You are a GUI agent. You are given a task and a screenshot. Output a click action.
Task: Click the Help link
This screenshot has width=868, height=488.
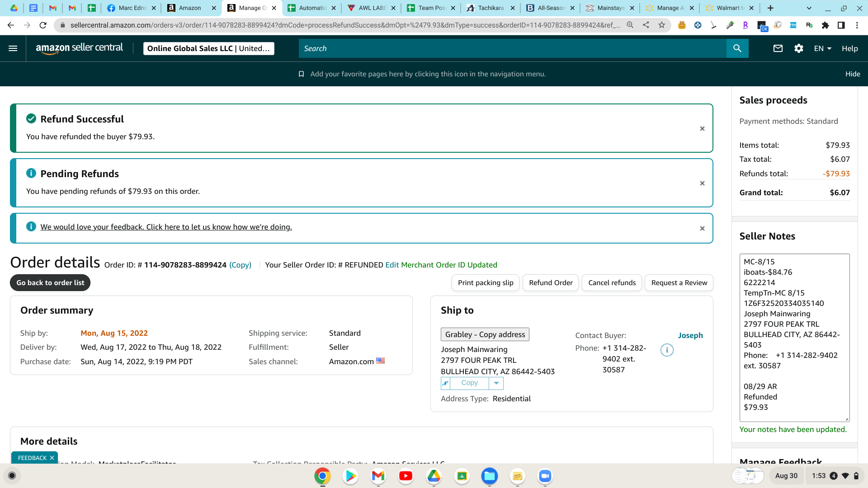click(849, 48)
